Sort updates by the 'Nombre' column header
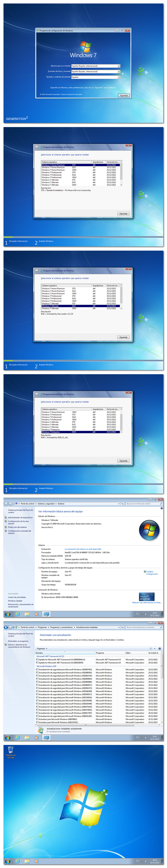 [x=65, y=653]
